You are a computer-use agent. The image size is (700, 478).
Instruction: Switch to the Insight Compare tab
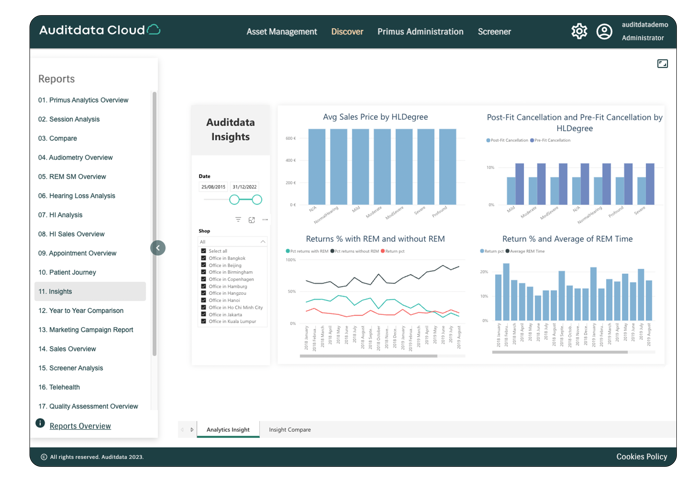[x=290, y=430]
